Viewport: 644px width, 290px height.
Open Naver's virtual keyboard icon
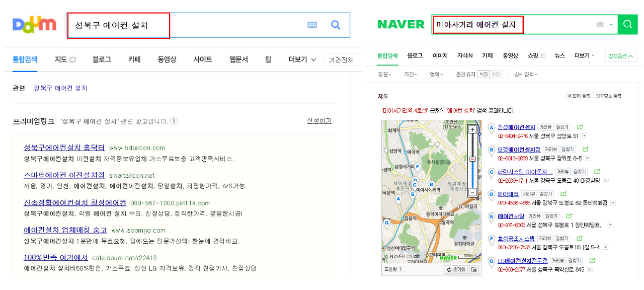(600, 24)
